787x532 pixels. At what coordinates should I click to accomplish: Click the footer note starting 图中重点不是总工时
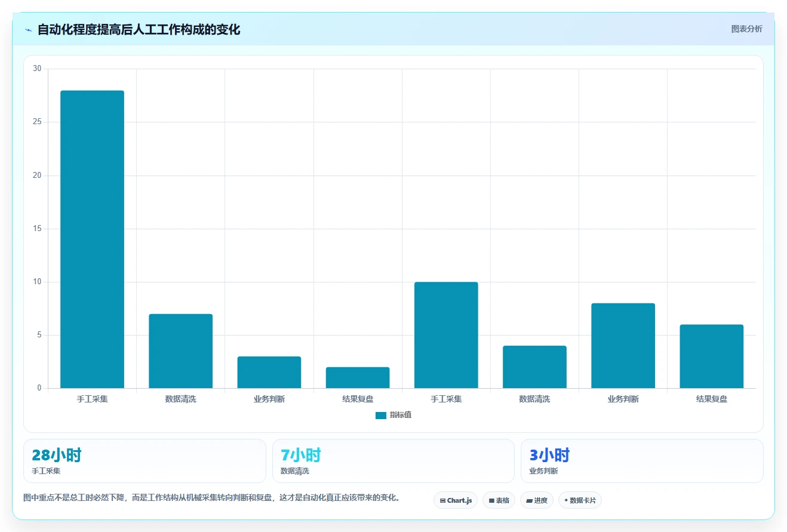coord(211,497)
